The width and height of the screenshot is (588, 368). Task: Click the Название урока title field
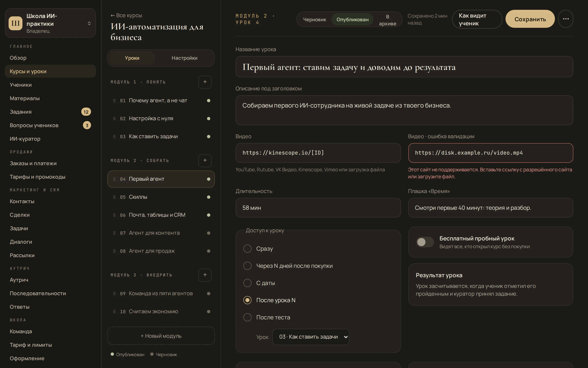click(404, 67)
